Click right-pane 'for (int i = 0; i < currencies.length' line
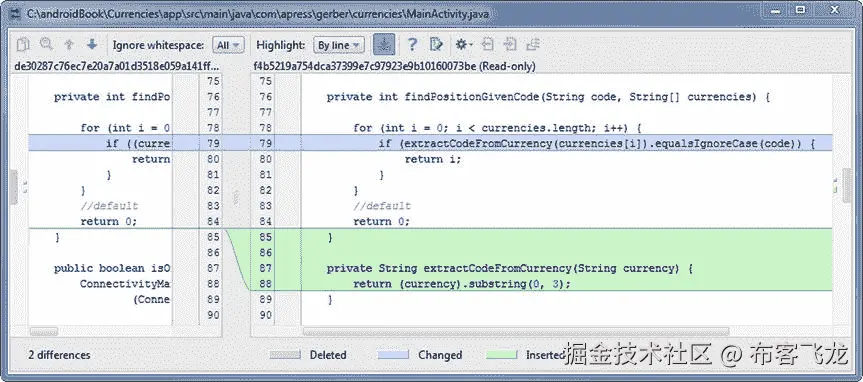 tap(498, 128)
